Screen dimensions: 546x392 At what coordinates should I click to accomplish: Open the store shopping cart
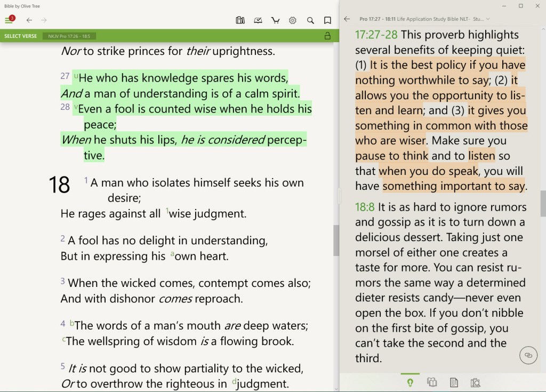[x=275, y=20]
